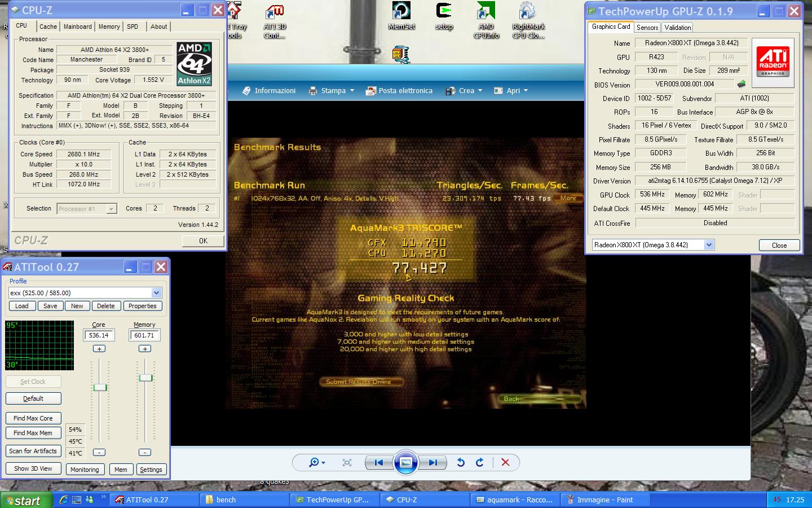
Task: Open ATITool Settings button
Action: [151, 470]
